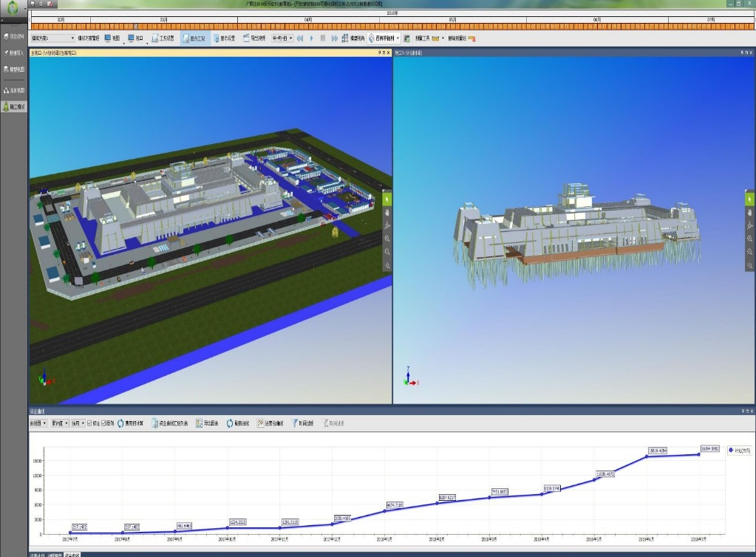
Task: Expand the 累计值 dropdown in chart panel
Action: (67, 423)
